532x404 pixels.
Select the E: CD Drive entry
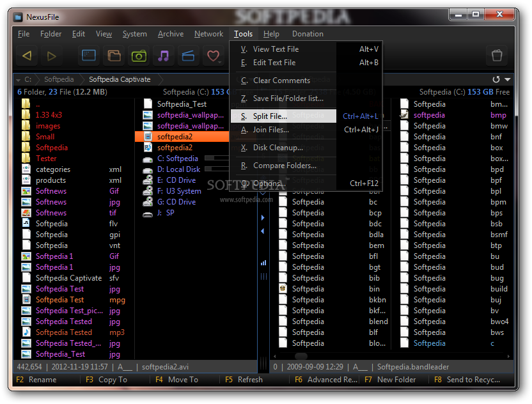coord(176,180)
